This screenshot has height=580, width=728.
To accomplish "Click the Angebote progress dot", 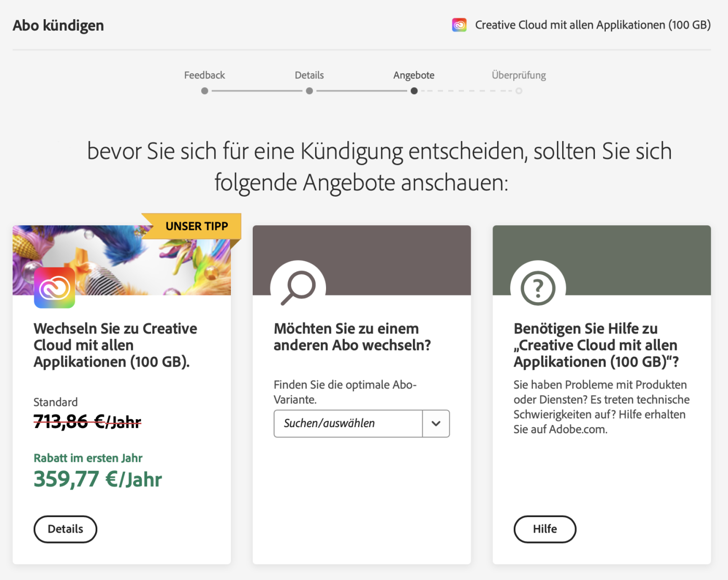I will pos(414,91).
